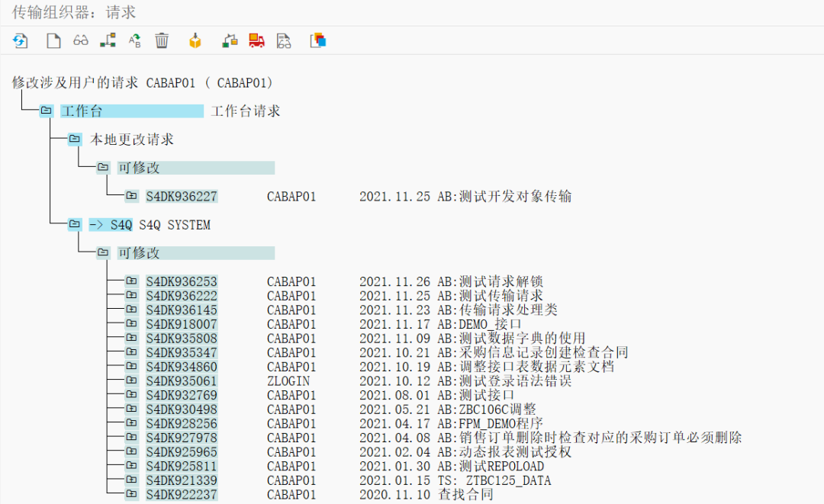
Task: Select request number S4DK935061
Action: pos(182,380)
